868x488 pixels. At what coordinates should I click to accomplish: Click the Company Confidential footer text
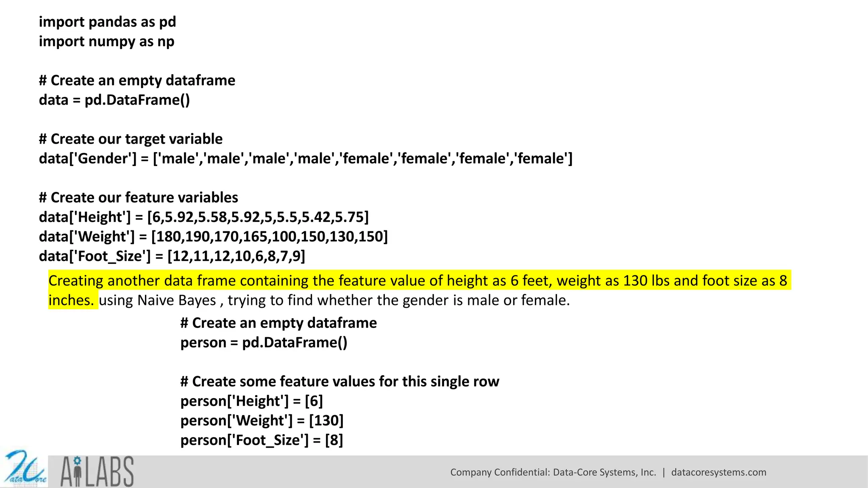coord(553,472)
